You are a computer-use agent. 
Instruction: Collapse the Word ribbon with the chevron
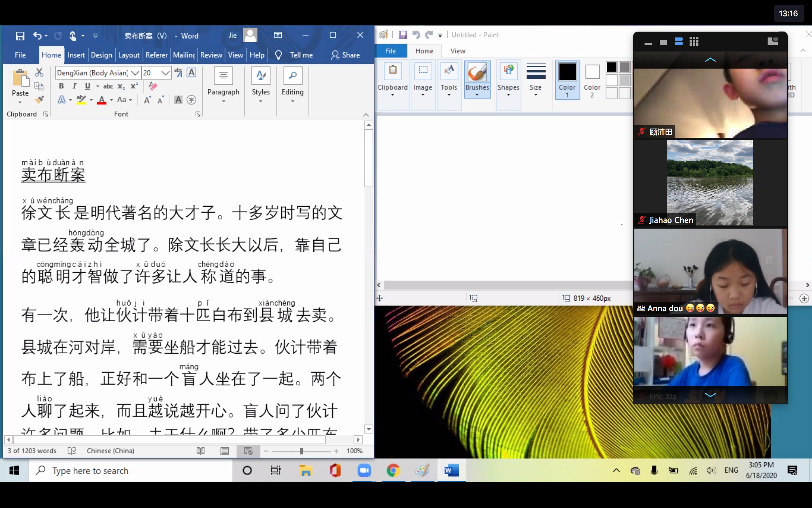366,115
